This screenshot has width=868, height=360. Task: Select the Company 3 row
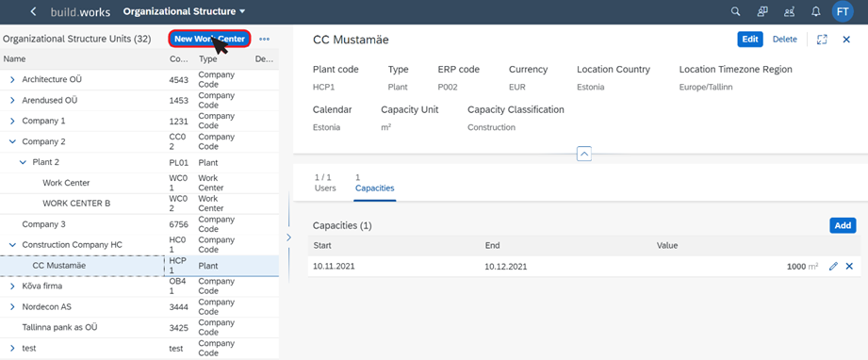coord(139,224)
